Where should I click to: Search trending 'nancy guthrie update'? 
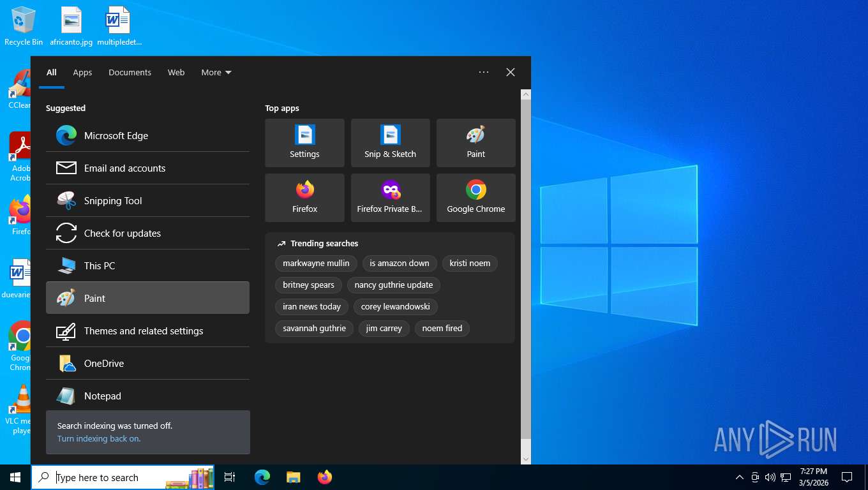pyautogui.click(x=394, y=285)
